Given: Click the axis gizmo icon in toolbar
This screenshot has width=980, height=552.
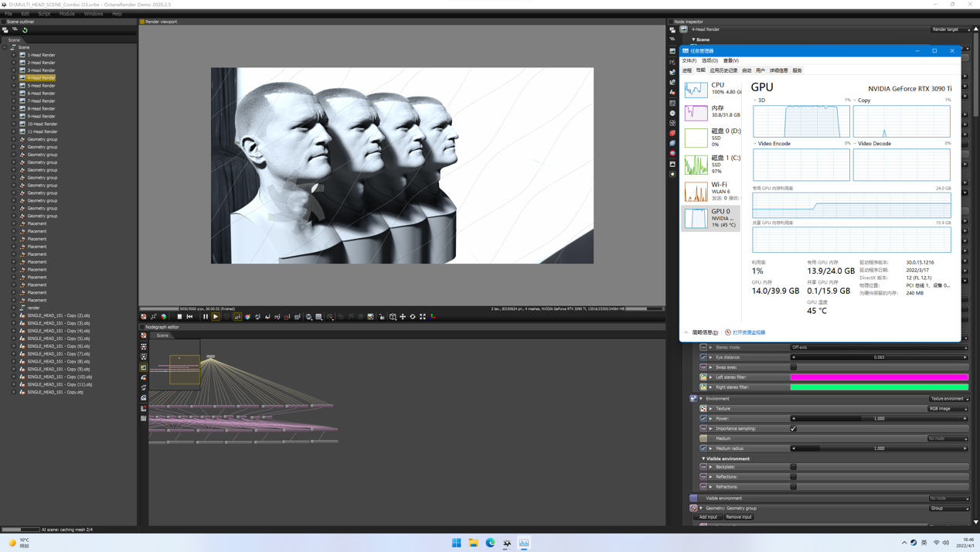Looking at the screenshot, I should point(433,317).
